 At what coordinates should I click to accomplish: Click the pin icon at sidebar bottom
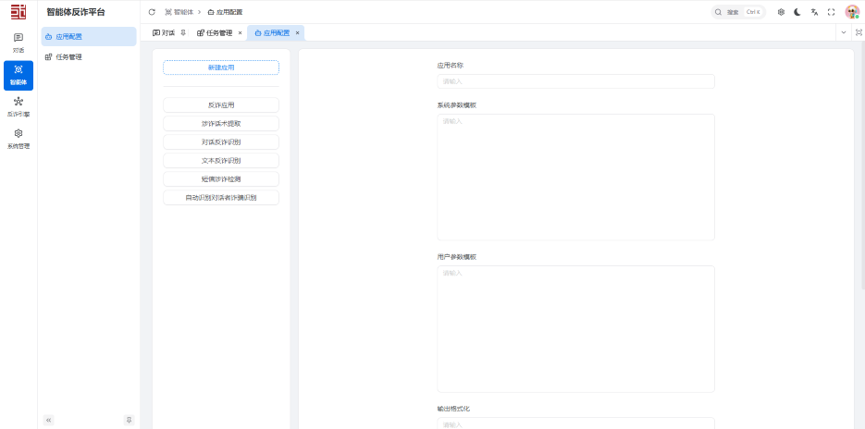click(x=129, y=420)
